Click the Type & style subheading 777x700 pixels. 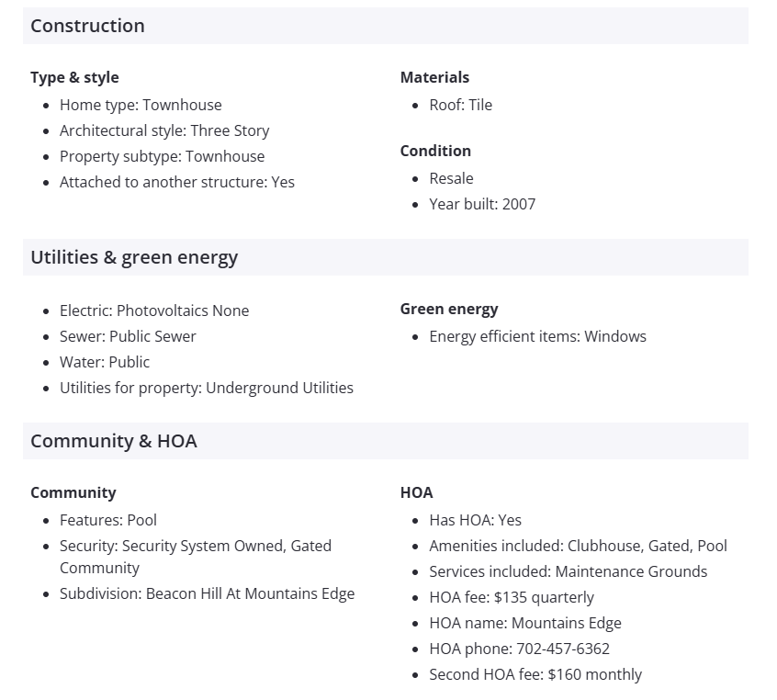(74, 77)
